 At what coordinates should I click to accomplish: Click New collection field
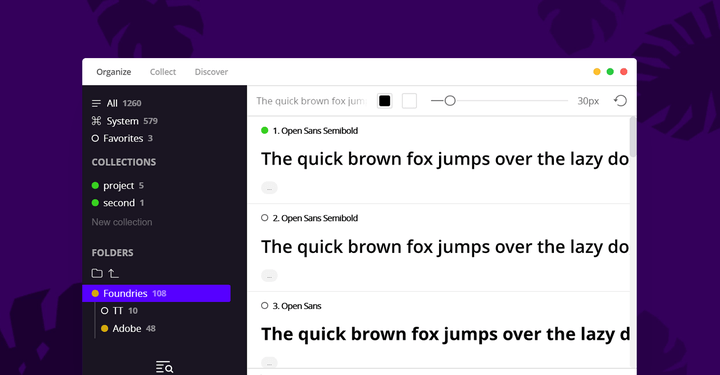point(122,222)
